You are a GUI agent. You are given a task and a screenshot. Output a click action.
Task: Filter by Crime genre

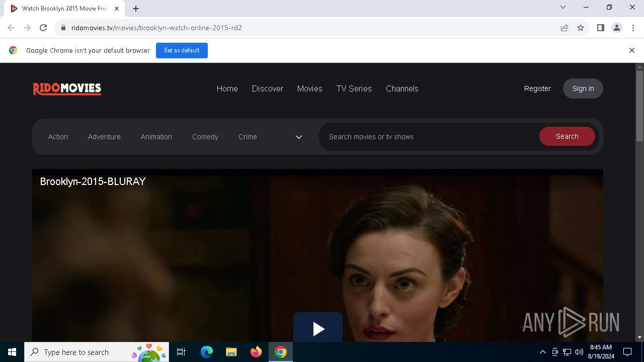[248, 137]
